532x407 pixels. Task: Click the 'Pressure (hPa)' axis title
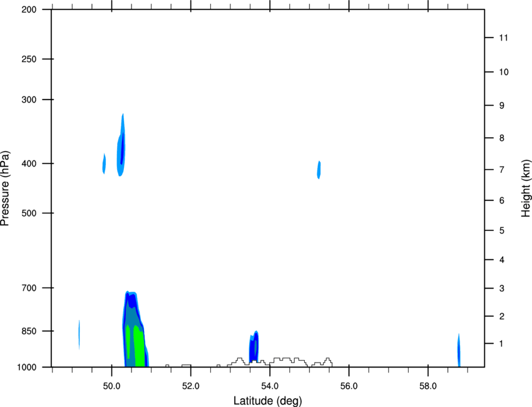tap(5, 188)
